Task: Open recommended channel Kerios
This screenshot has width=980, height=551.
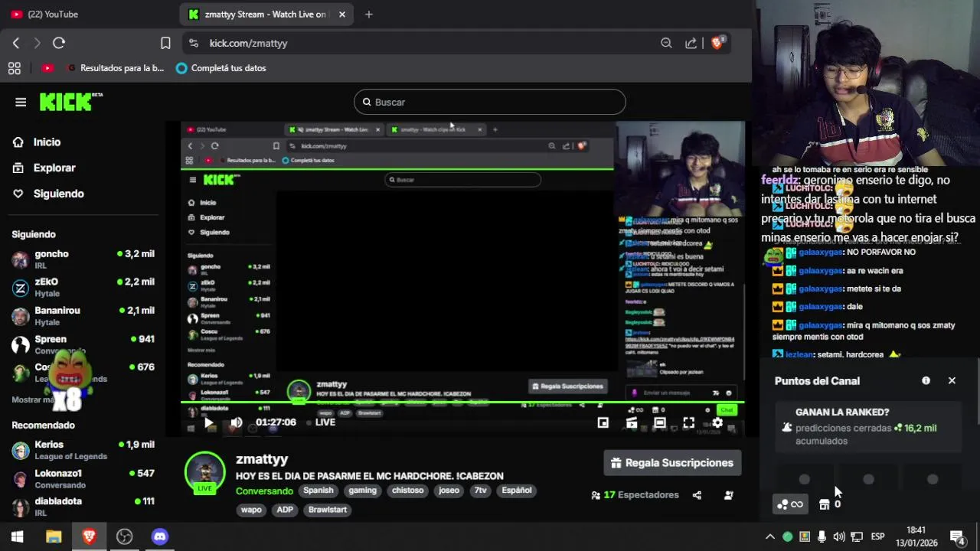Action: (83, 450)
